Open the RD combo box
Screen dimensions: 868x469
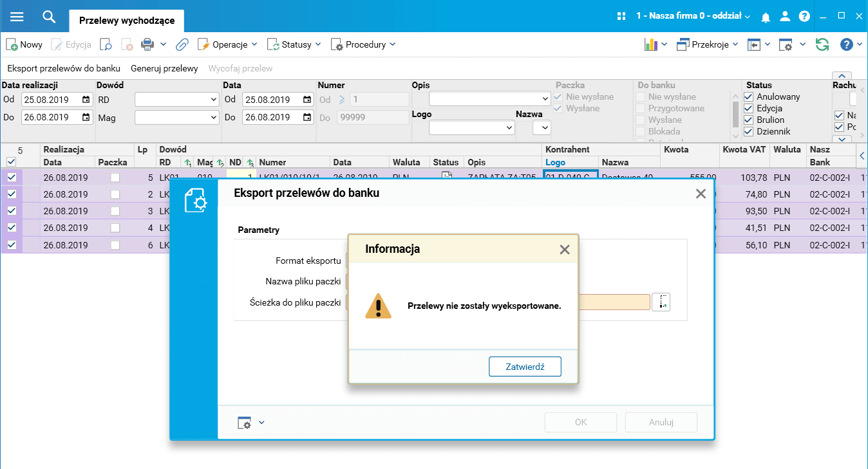tap(176, 100)
